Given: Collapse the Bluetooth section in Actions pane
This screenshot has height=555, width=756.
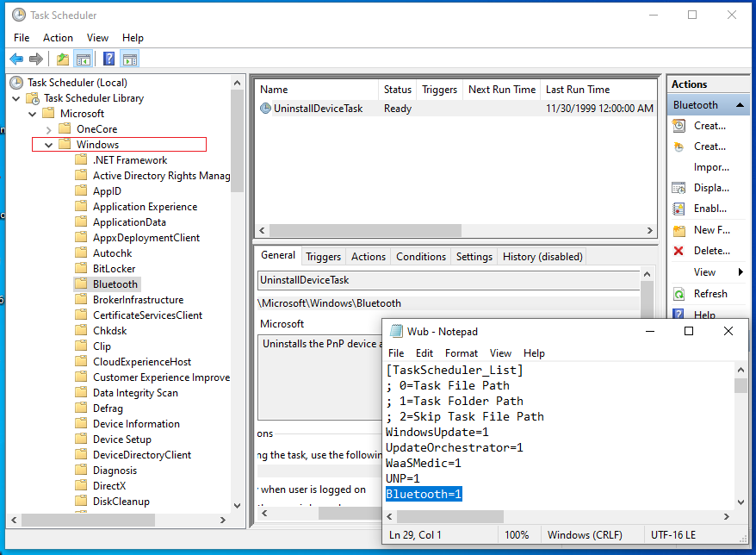Looking at the screenshot, I should pyautogui.click(x=741, y=105).
